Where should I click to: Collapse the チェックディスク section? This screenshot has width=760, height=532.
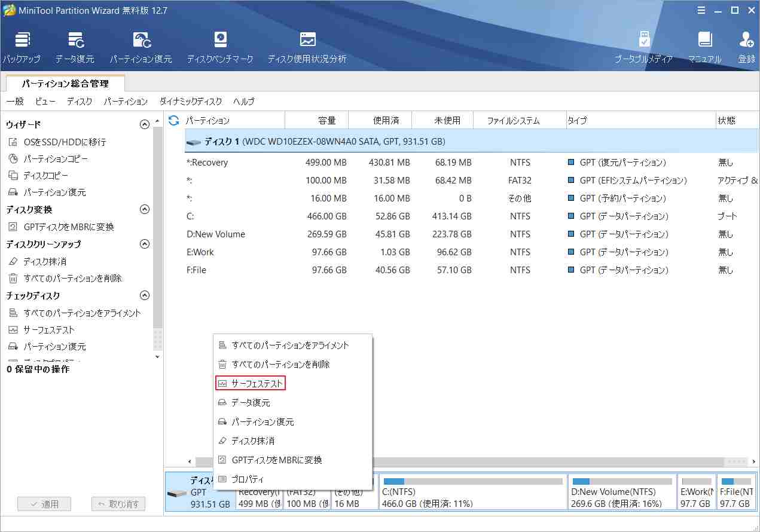(144, 295)
